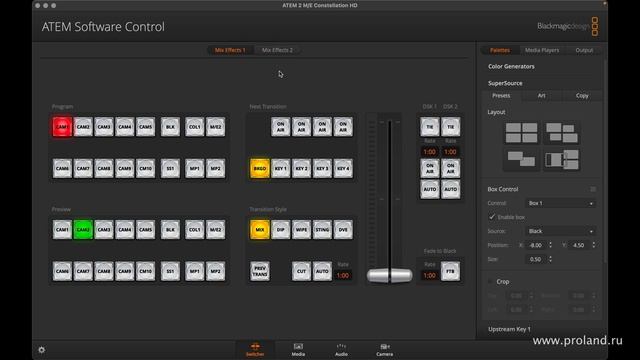Uncheck the Enable box checkbox
This screenshot has height=360, width=640.
(x=492, y=217)
